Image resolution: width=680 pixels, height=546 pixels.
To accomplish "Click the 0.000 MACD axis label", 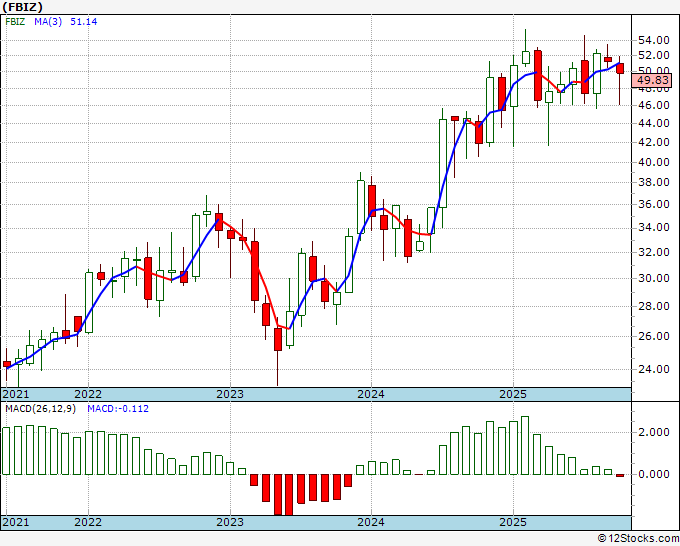I will (654, 474).
